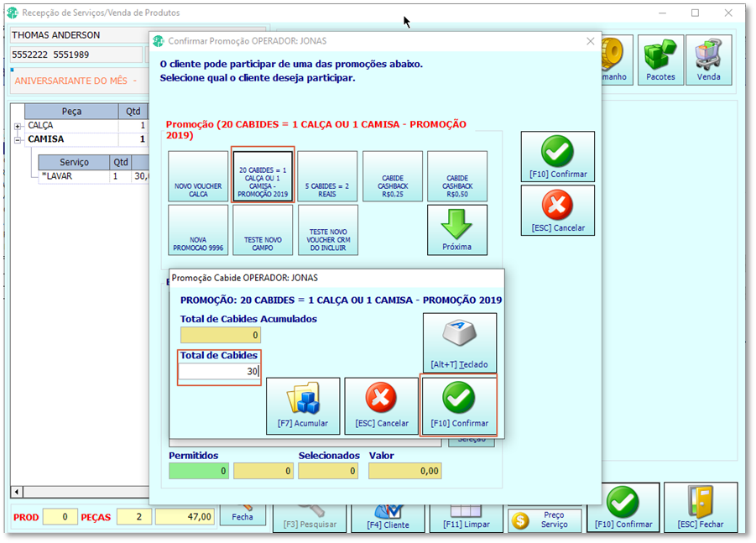Click F10 Confirmar in Confirmar Promoção window
Image resolution: width=756 pixels, height=543 pixels.
pyautogui.click(x=558, y=157)
